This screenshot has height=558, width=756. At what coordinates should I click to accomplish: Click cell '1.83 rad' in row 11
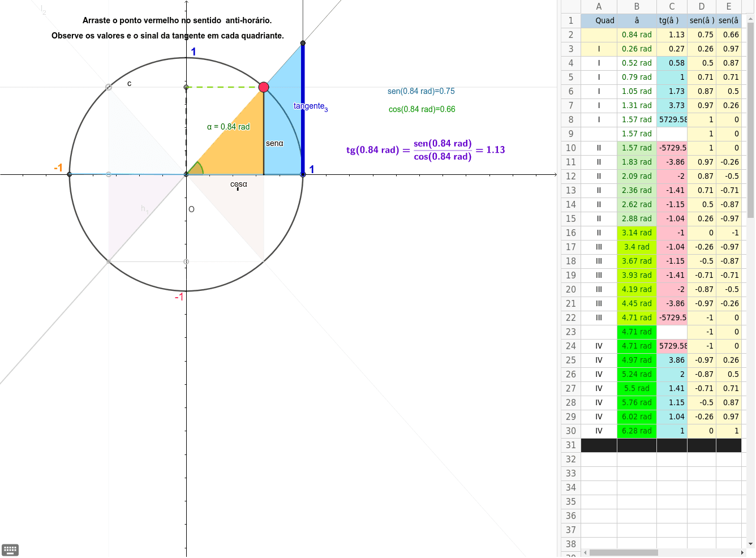pyautogui.click(x=637, y=162)
